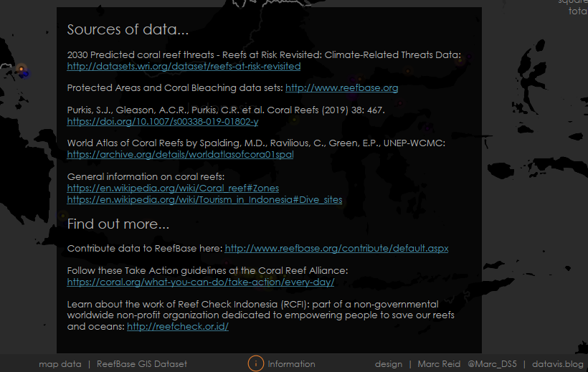Click the Information label in footer

[x=291, y=364]
